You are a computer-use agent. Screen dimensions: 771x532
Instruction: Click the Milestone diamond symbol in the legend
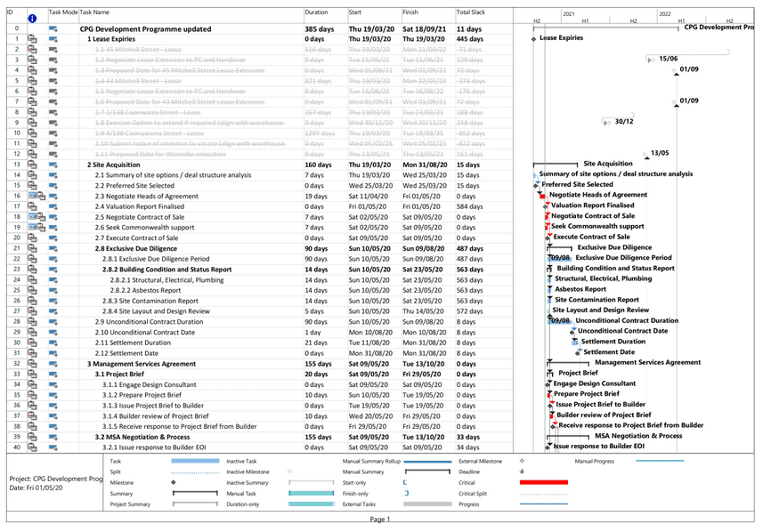(174, 482)
